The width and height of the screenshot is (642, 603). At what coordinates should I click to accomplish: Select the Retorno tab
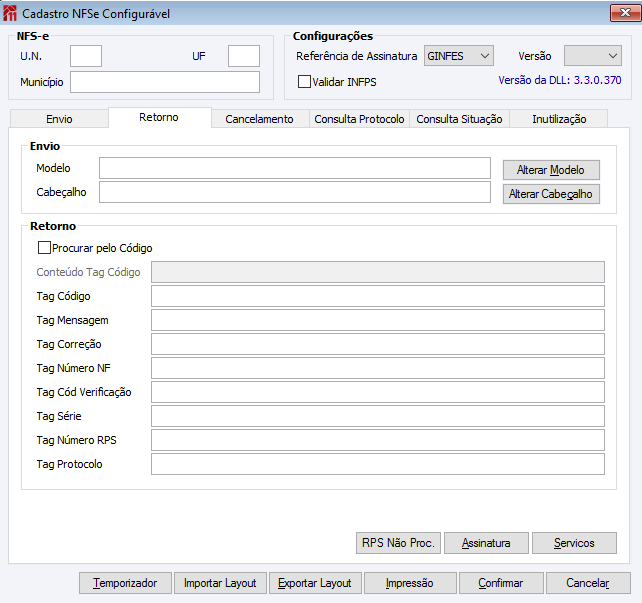click(159, 117)
